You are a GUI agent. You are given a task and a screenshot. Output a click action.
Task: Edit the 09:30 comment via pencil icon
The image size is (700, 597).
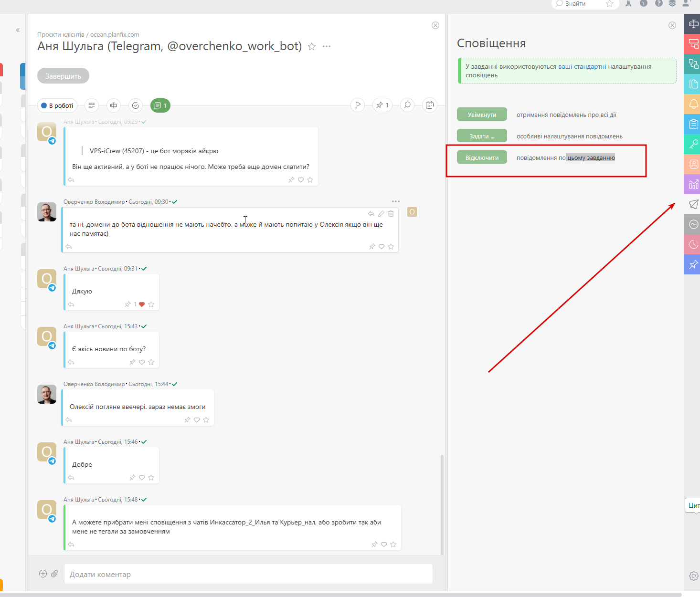pyautogui.click(x=381, y=214)
